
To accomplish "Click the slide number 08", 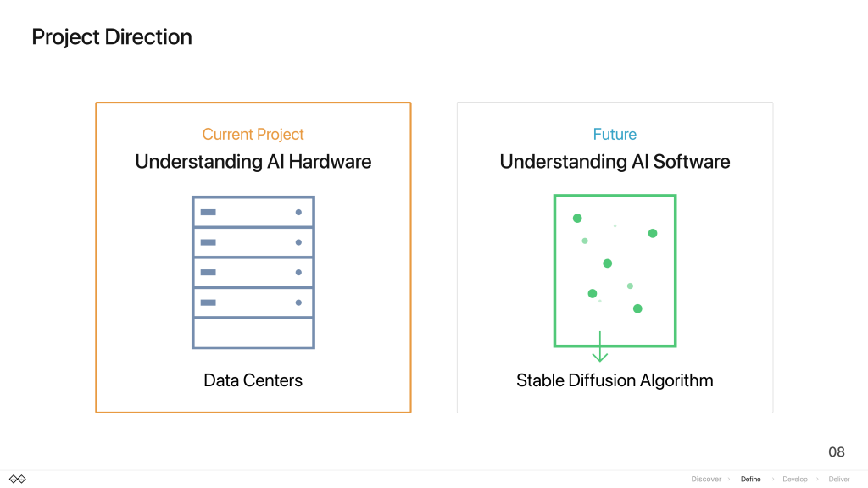I will 837,452.
